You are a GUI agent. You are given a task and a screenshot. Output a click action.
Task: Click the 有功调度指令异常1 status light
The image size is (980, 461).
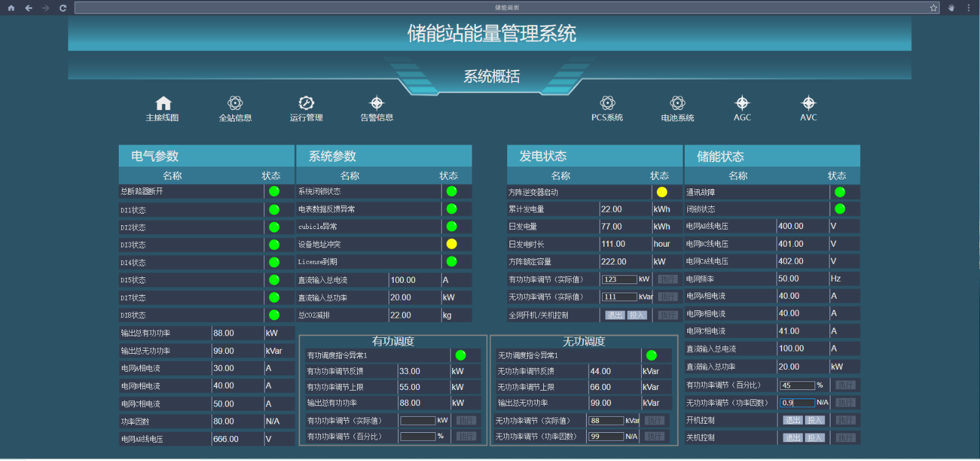click(461, 355)
